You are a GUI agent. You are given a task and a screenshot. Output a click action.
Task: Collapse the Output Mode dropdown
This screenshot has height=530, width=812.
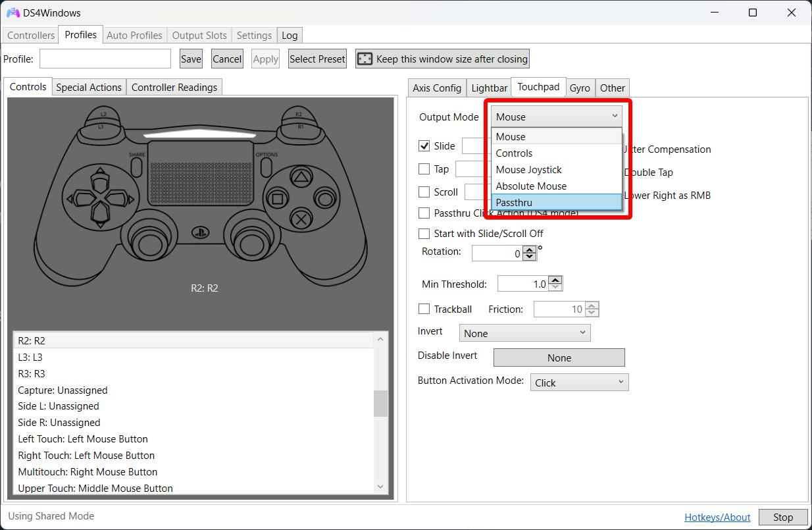point(557,117)
